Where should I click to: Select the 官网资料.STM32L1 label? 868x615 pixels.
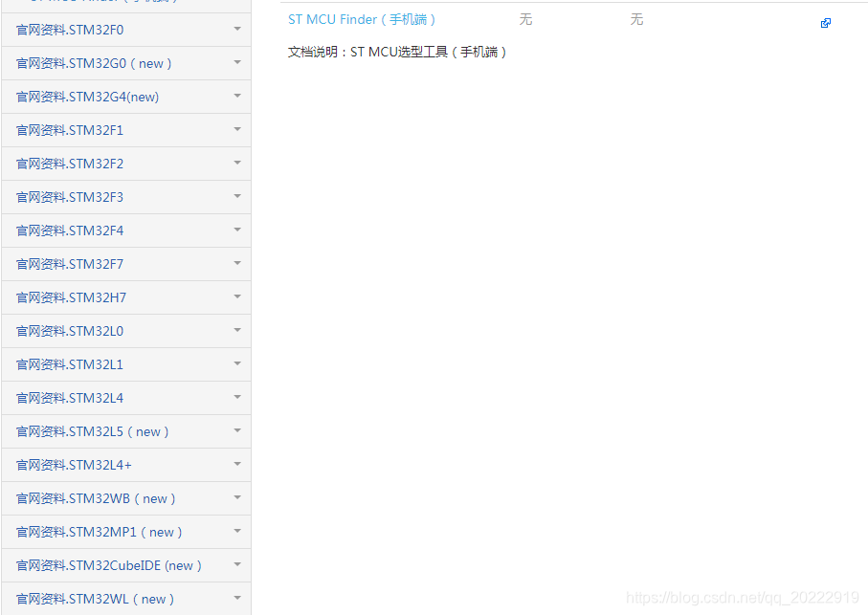click(x=70, y=364)
